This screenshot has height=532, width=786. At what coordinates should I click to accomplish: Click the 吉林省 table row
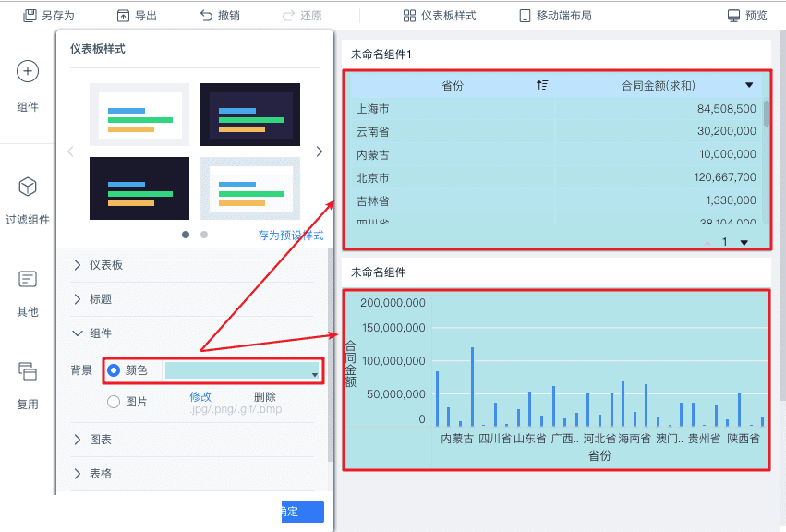click(556, 200)
